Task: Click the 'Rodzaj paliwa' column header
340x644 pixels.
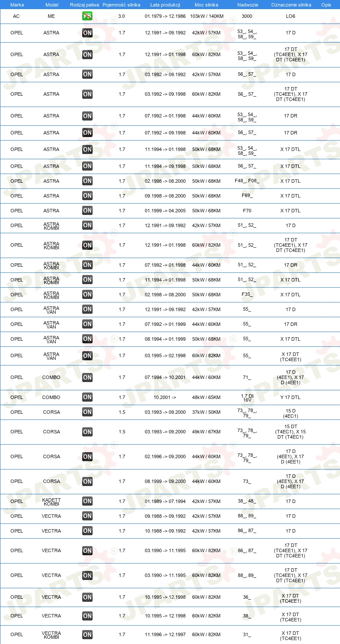Action: point(85,5)
